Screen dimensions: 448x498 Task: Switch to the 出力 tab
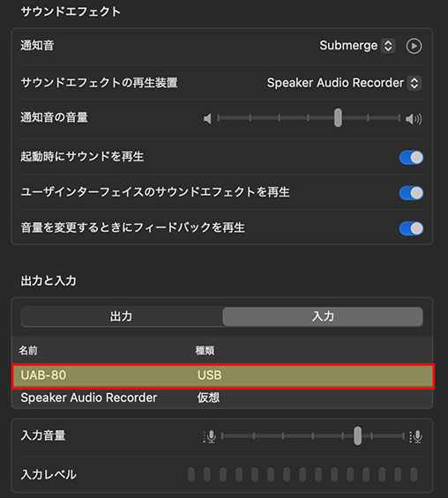click(x=122, y=316)
